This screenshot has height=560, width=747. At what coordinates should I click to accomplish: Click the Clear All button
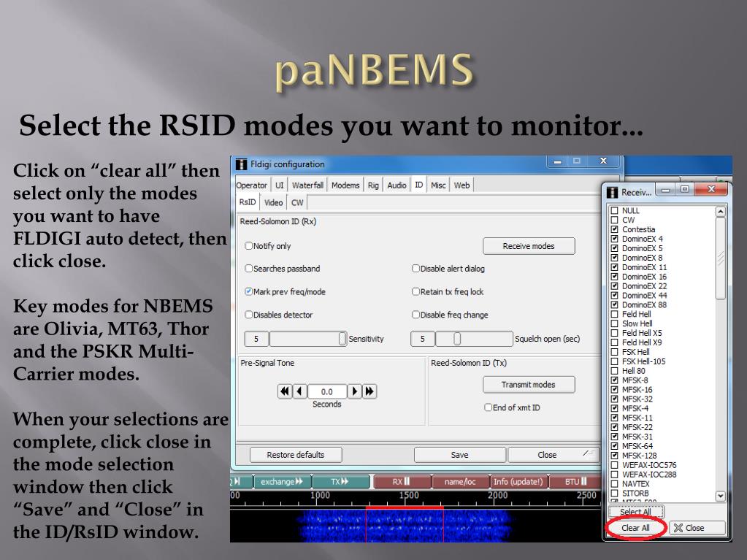pos(636,528)
